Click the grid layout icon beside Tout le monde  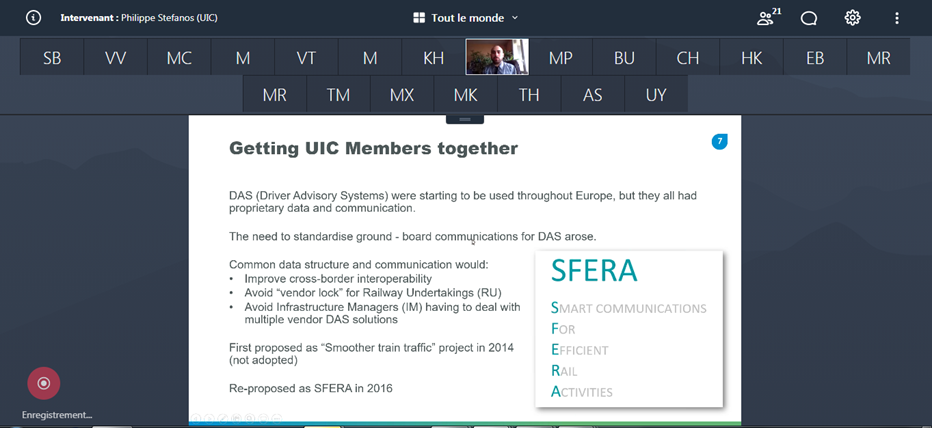419,18
